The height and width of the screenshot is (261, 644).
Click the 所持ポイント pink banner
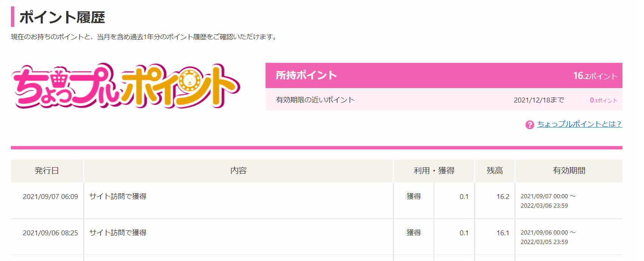(x=444, y=75)
